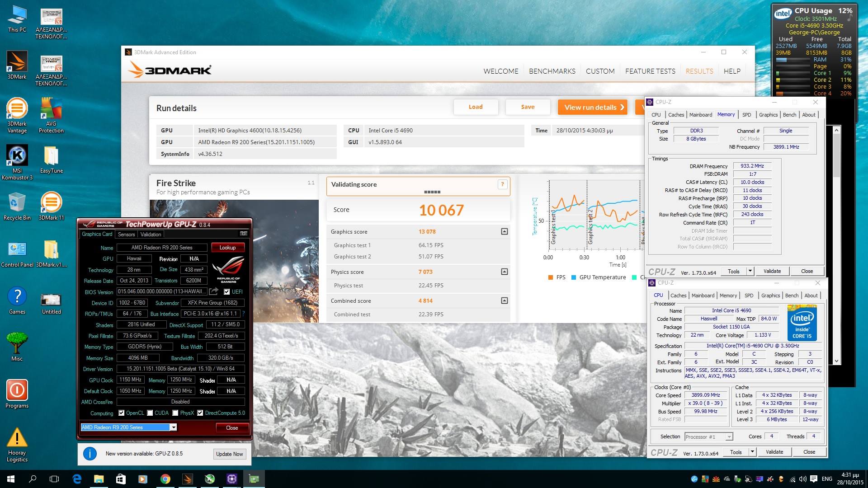This screenshot has height=488, width=868.
Task: Select Mainboard tab in lower CPU-Z window
Action: [x=703, y=296]
